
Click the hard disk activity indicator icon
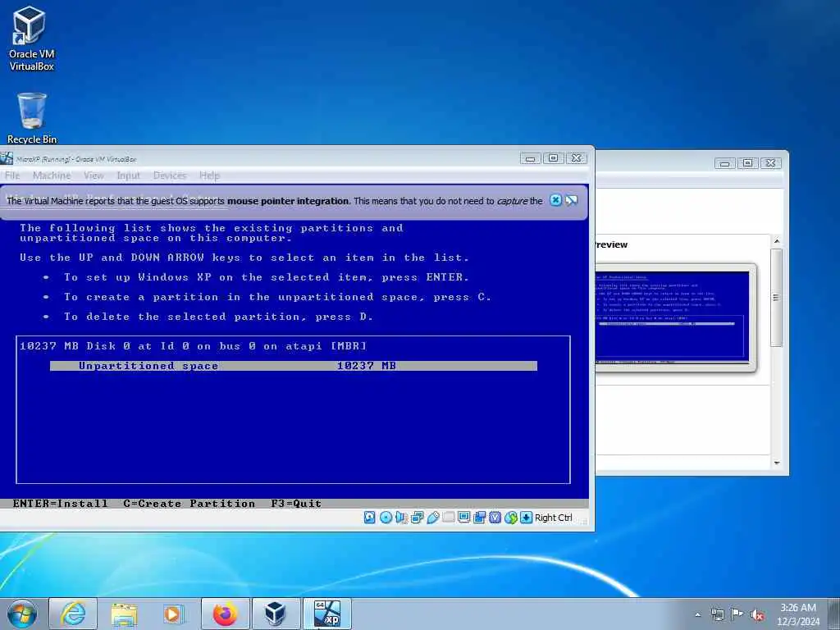(370, 518)
